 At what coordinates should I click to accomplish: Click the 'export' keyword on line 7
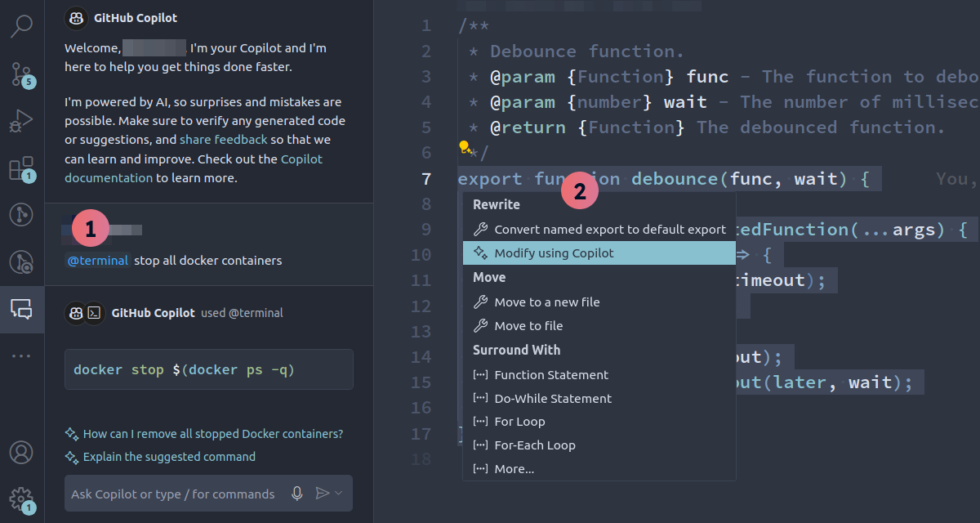click(490, 179)
